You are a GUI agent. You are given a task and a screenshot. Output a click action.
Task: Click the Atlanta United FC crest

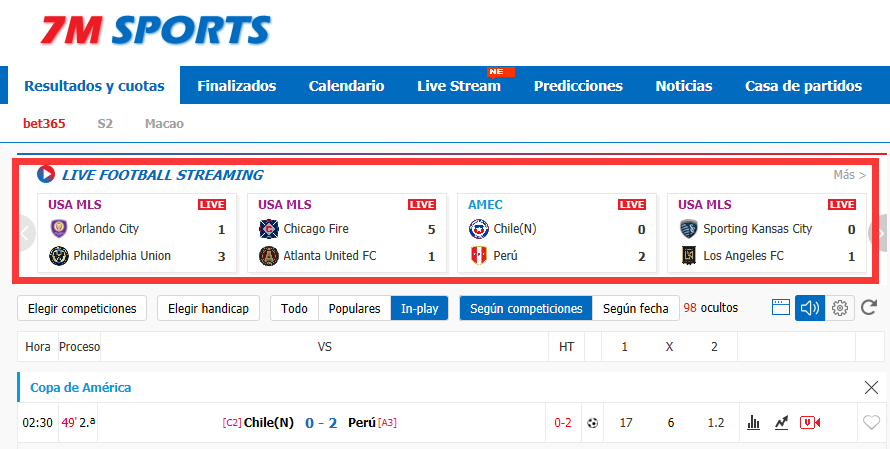click(x=268, y=256)
